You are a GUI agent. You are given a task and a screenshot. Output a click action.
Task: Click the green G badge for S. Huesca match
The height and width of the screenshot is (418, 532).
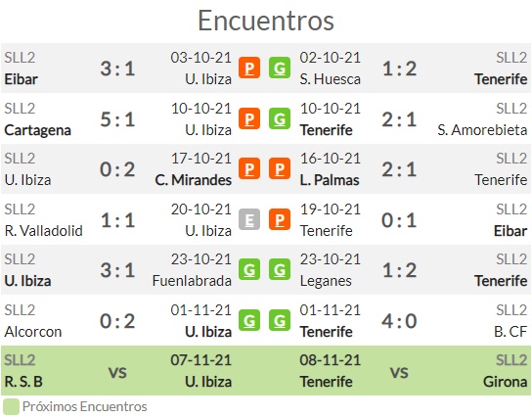coord(280,68)
